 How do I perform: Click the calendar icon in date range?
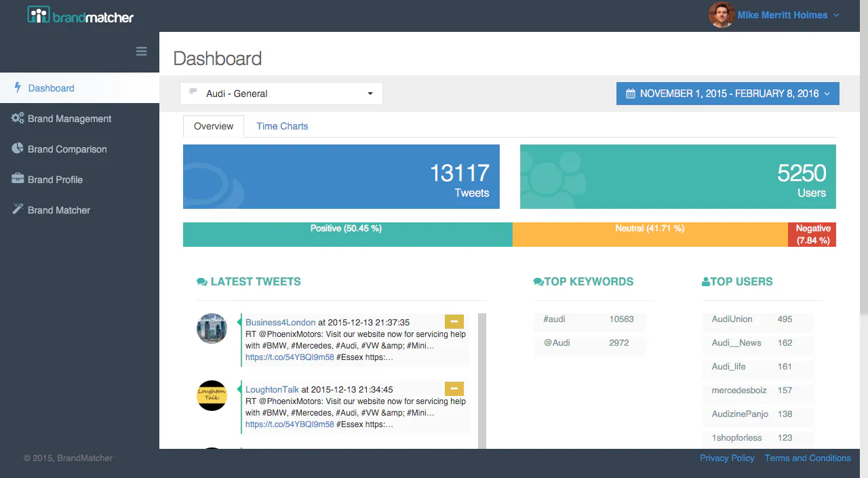[631, 94]
